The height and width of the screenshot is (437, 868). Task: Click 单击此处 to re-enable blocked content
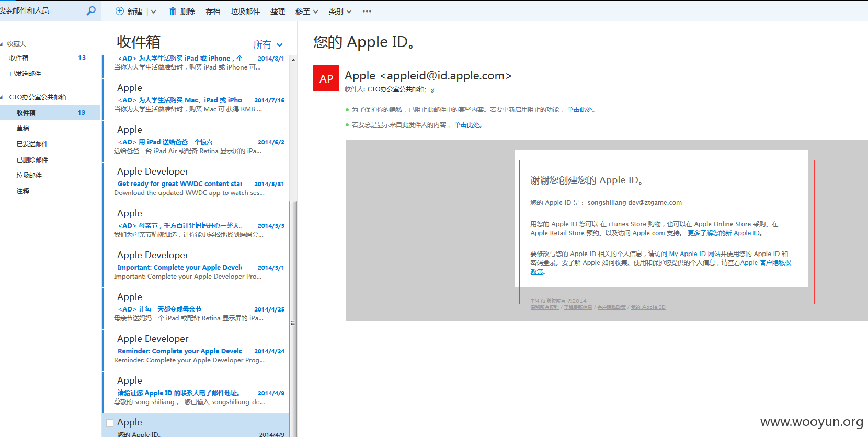coord(580,110)
